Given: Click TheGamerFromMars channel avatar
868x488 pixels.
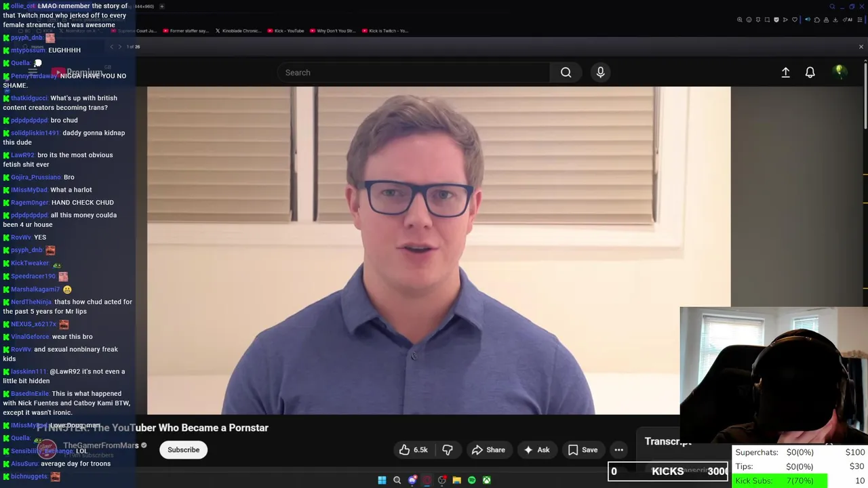Looking at the screenshot, I should [47, 449].
